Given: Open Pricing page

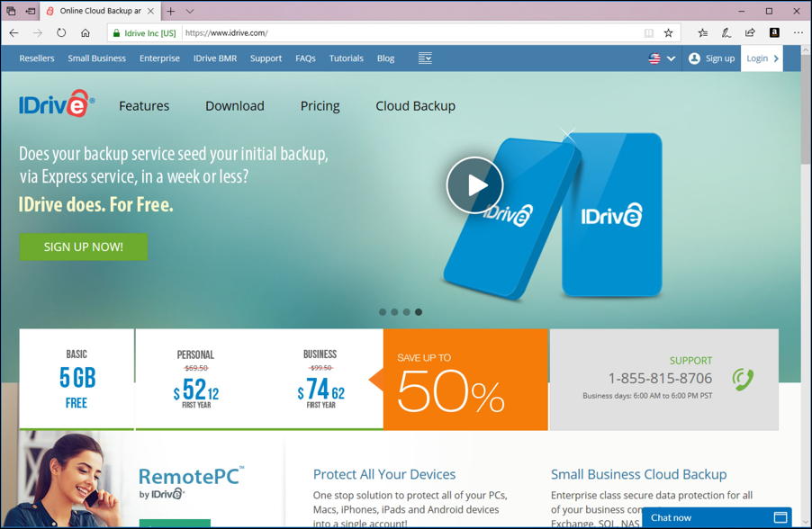Looking at the screenshot, I should [x=320, y=106].
